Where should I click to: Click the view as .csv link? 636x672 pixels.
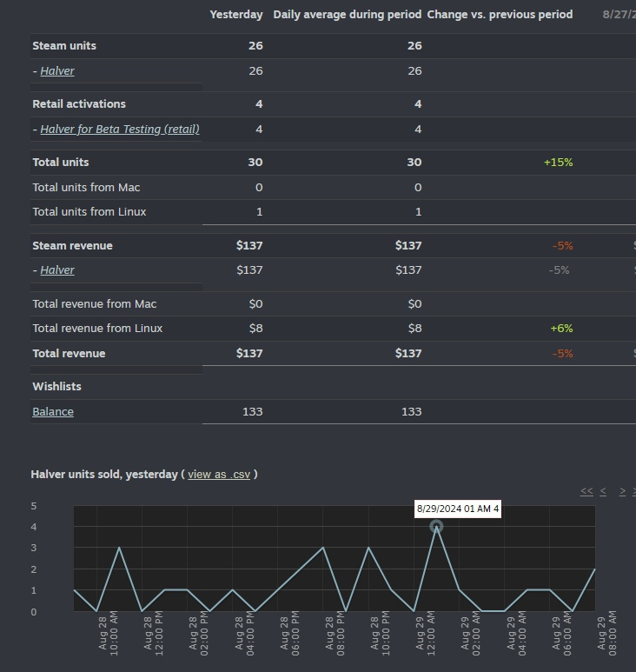pos(219,475)
